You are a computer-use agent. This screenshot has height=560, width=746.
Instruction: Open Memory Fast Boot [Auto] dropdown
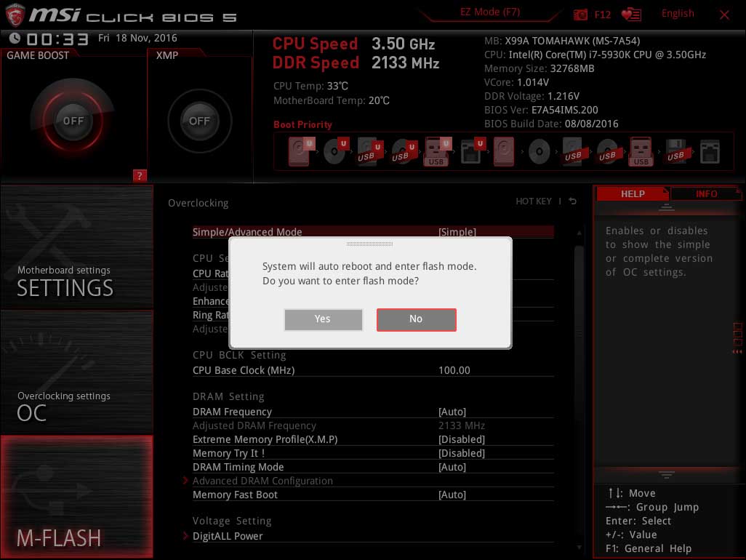click(452, 495)
